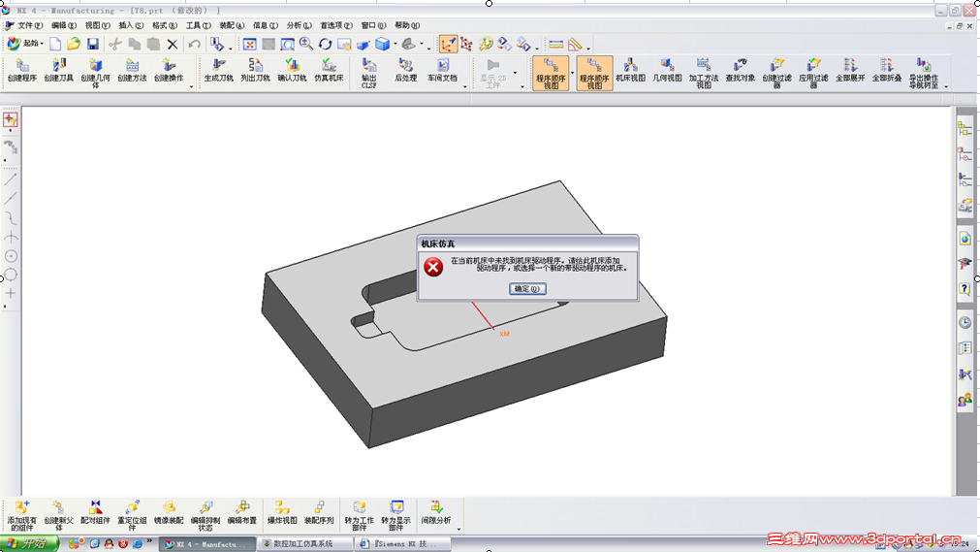Click the Windows 开始 Start button
Image resolution: width=980 pixels, height=552 pixels.
[29, 543]
